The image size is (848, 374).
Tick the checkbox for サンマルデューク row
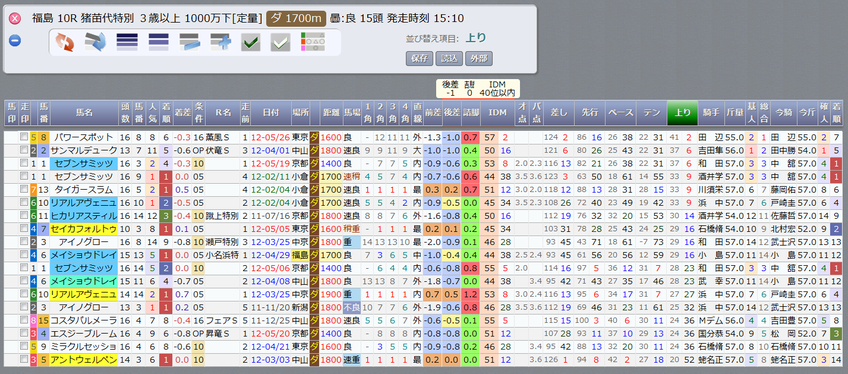click(23, 151)
